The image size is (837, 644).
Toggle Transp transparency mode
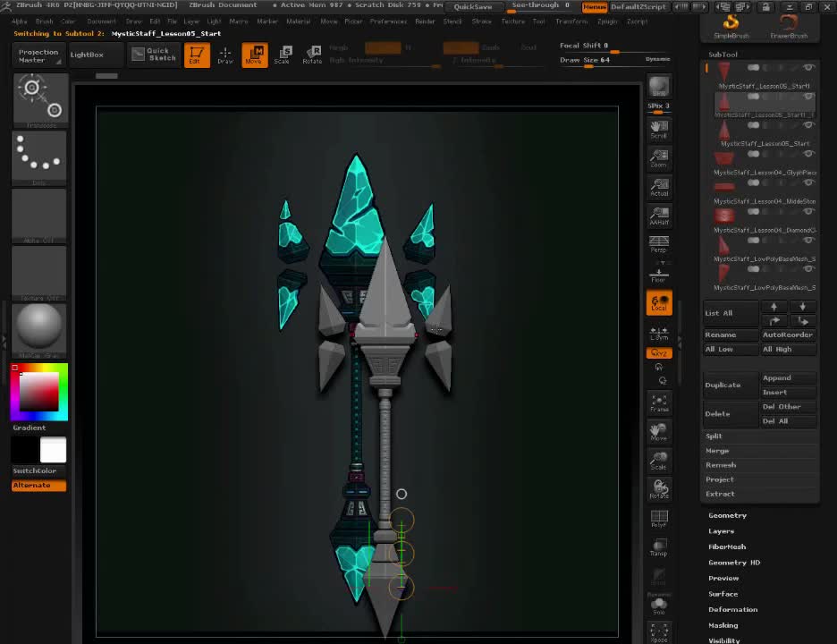[659, 547]
